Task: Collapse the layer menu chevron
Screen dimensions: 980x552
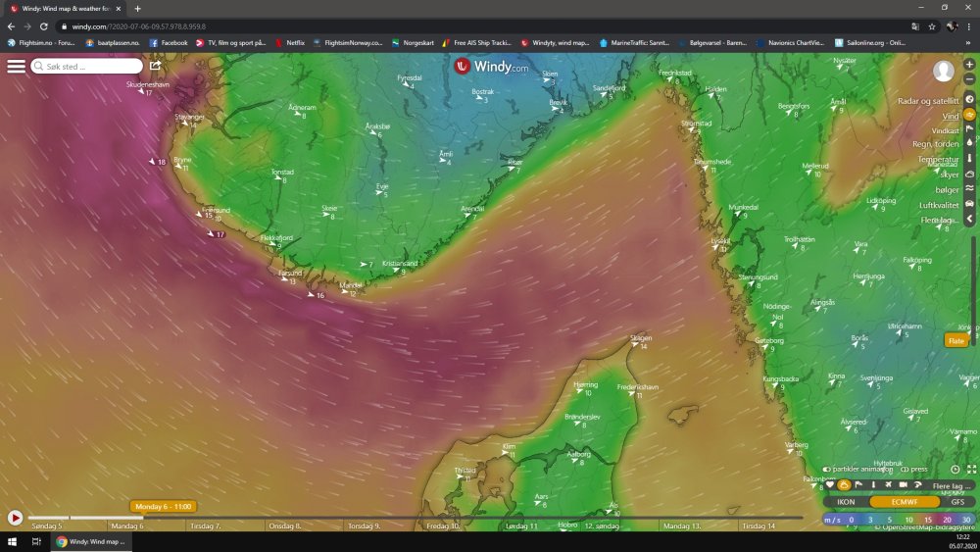Action: [x=970, y=219]
